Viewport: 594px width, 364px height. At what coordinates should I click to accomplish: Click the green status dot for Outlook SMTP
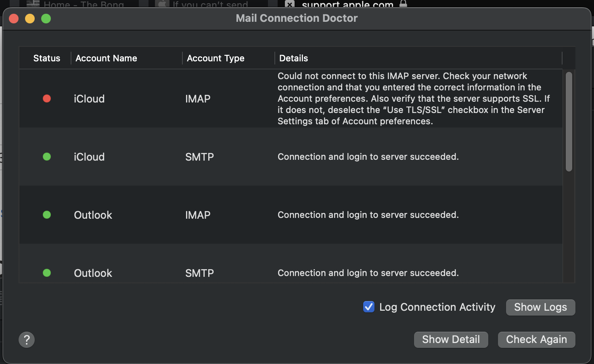(x=47, y=273)
